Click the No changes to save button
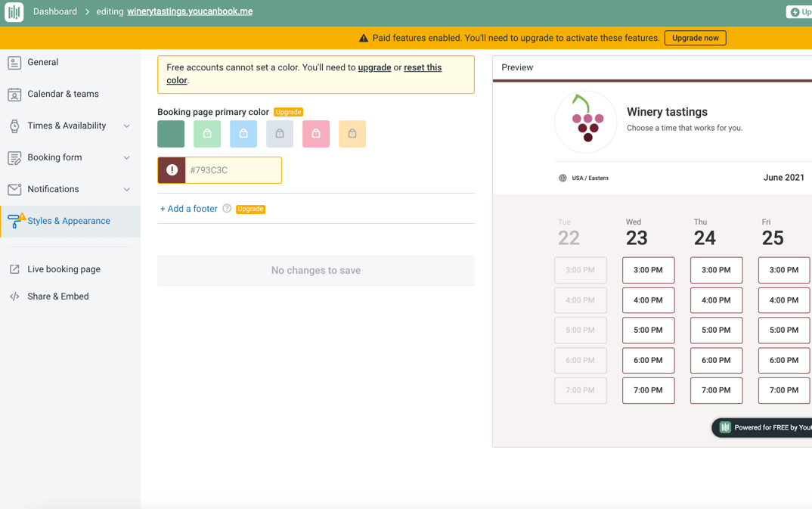This screenshot has height=509, width=812. (x=316, y=270)
